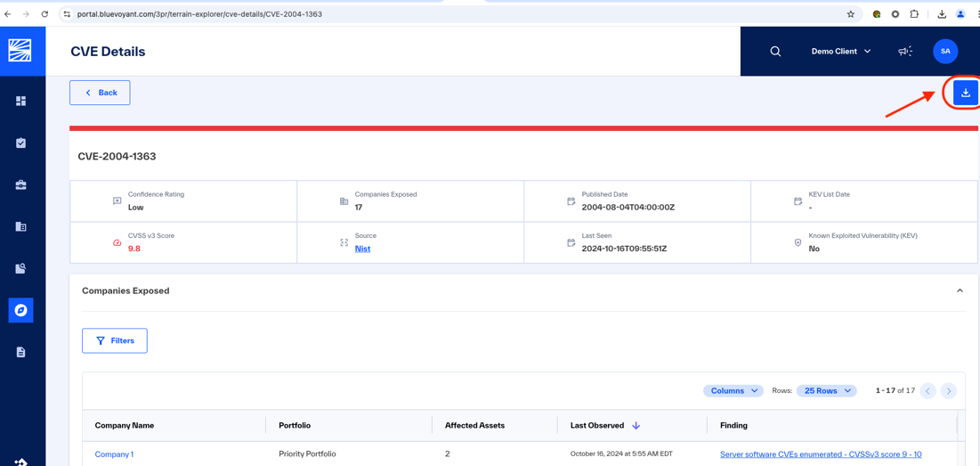The image size is (980, 466).
Task: Click the BlueVoyant logo in sidebar
Action: (20, 50)
